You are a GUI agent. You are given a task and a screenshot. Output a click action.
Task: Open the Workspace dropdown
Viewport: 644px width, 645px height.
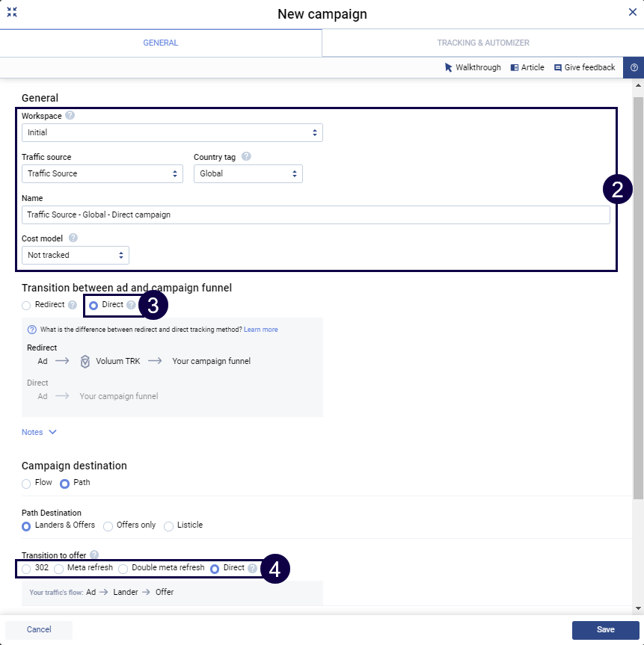click(x=172, y=133)
